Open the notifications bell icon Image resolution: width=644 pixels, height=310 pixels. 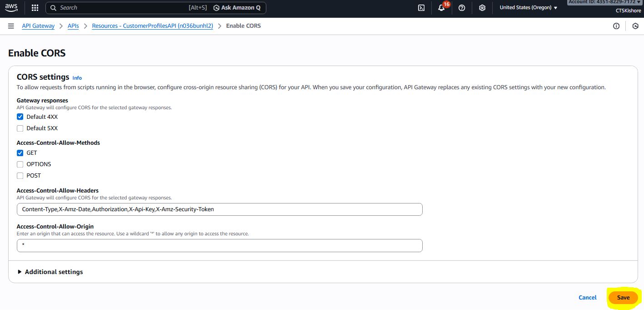(x=441, y=8)
